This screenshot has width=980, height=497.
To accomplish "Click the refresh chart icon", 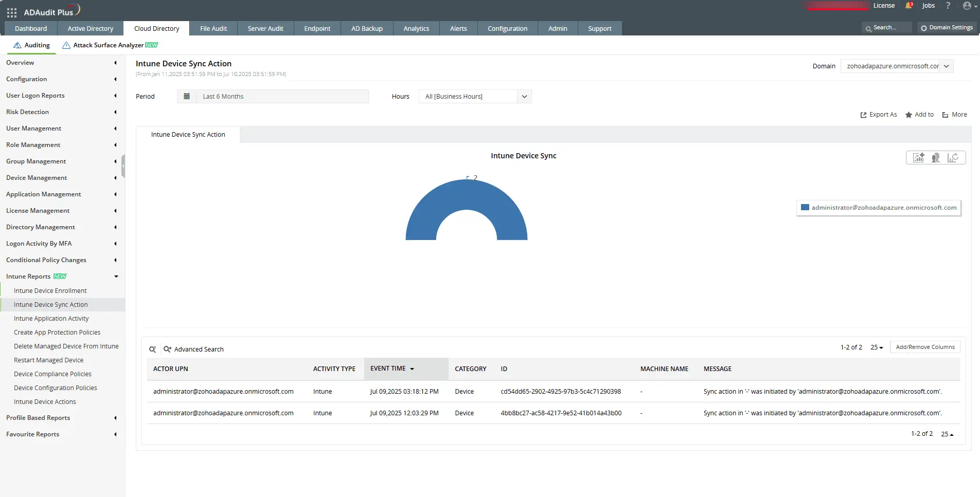I will point(953,158).
